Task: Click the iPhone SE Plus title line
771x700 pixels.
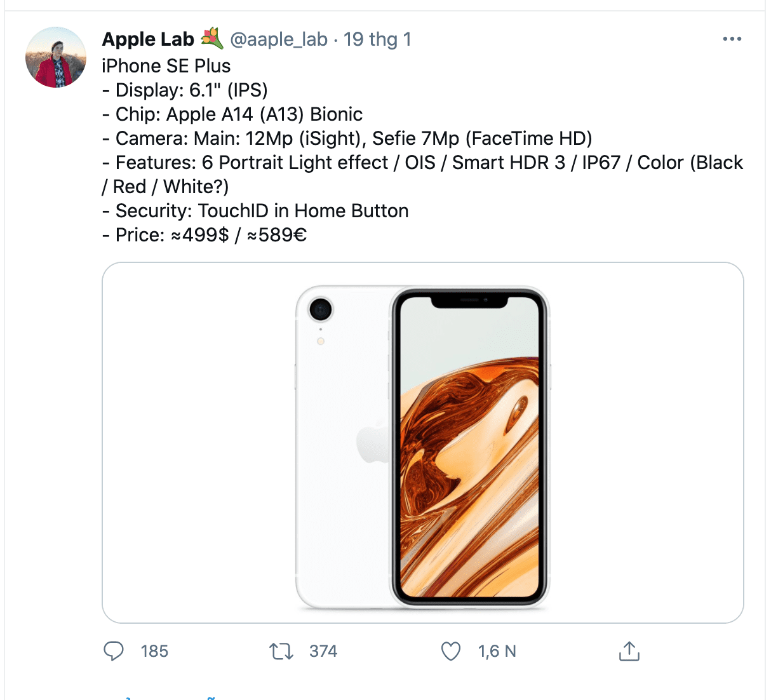Action: click(x=166, y=66)
